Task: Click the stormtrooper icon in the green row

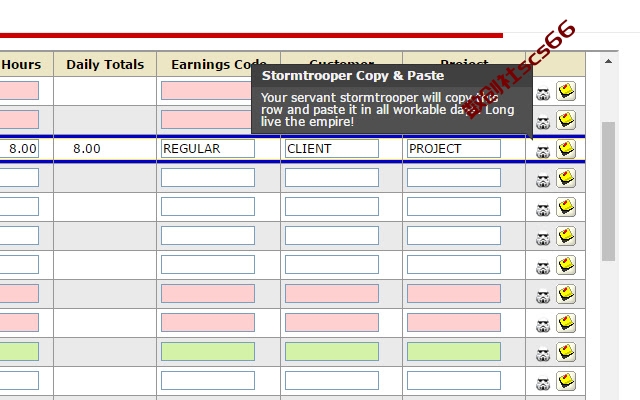Action: pos(543,354)
